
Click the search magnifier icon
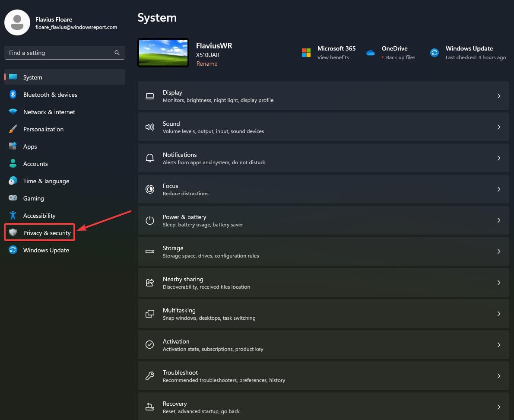click(117, 53)
